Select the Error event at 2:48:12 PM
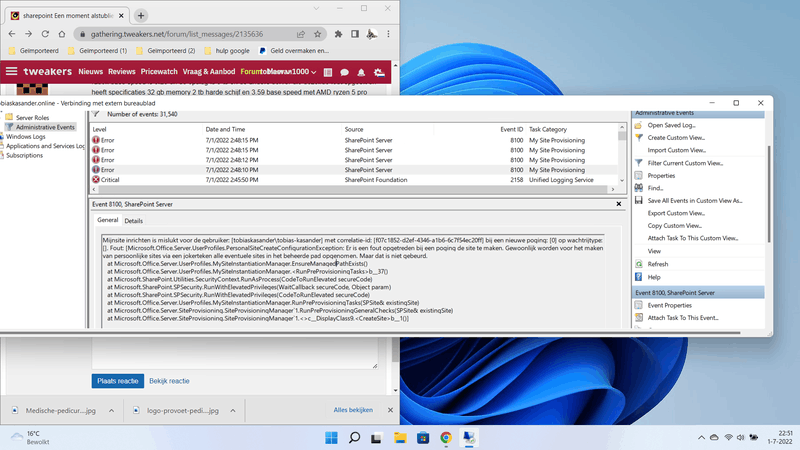 click(x=354, y=160)
